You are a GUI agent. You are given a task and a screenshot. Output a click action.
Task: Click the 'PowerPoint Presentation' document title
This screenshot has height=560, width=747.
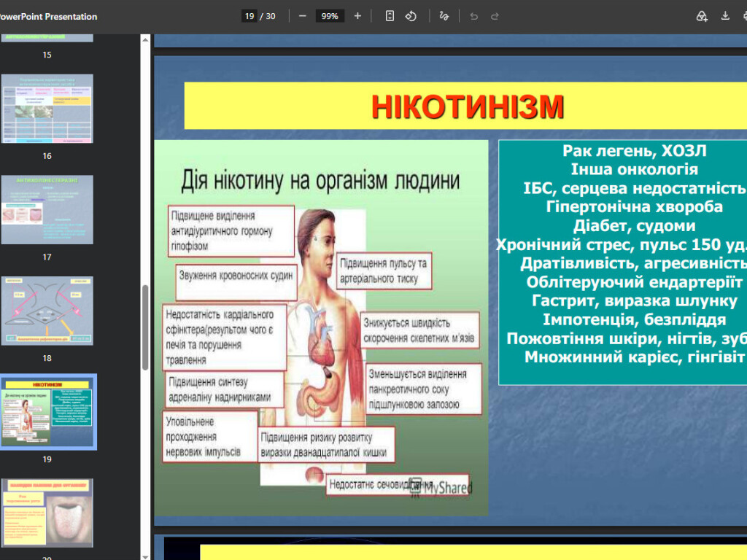(48, 16)
